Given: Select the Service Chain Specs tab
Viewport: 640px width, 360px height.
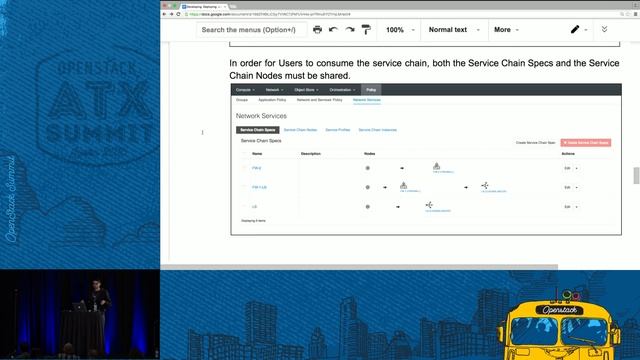Looking at the screenshot, I should pos(258,130).
